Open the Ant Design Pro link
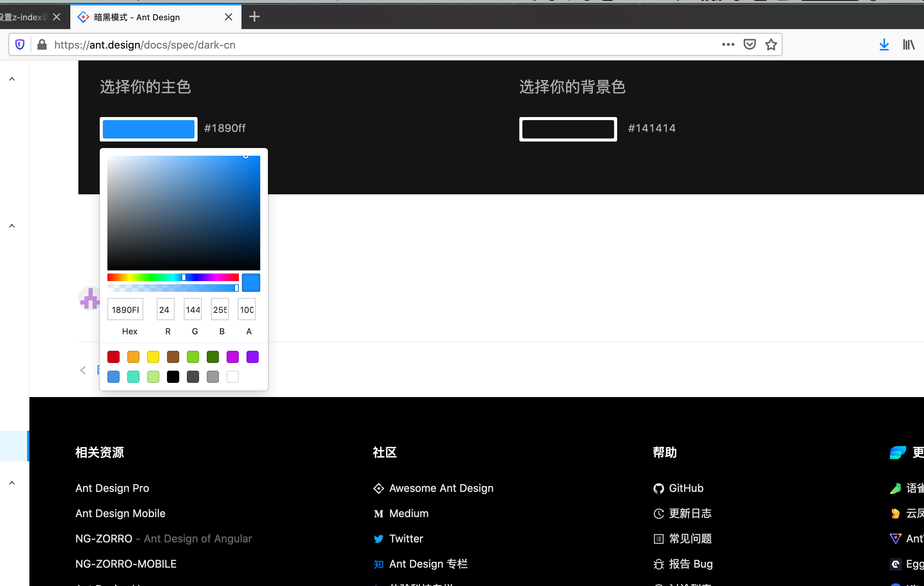924x586 pixels. 112,488
